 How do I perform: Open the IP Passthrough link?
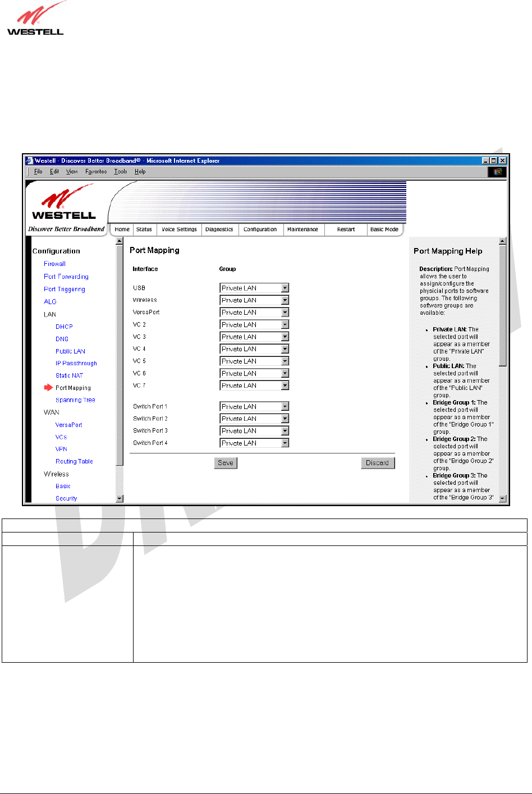tap(76, 364)
